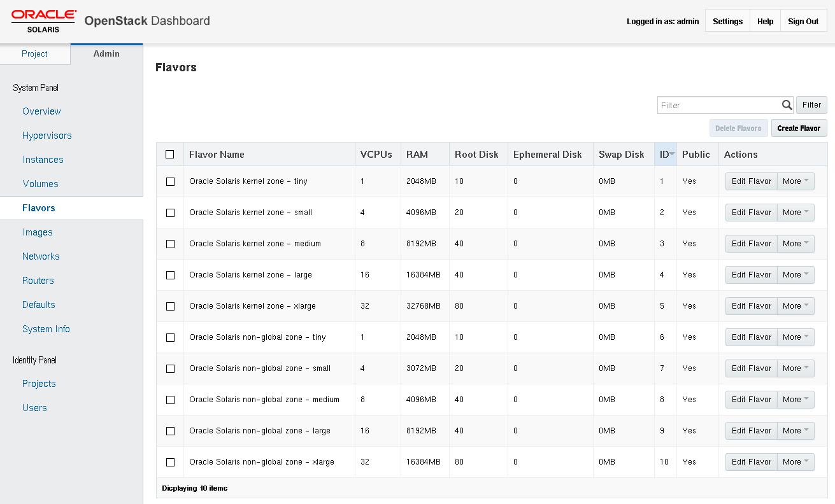Check the non-global zone - large flavor row
The image size is (835, 504).
pyautogui.click(x=170, y=431)
